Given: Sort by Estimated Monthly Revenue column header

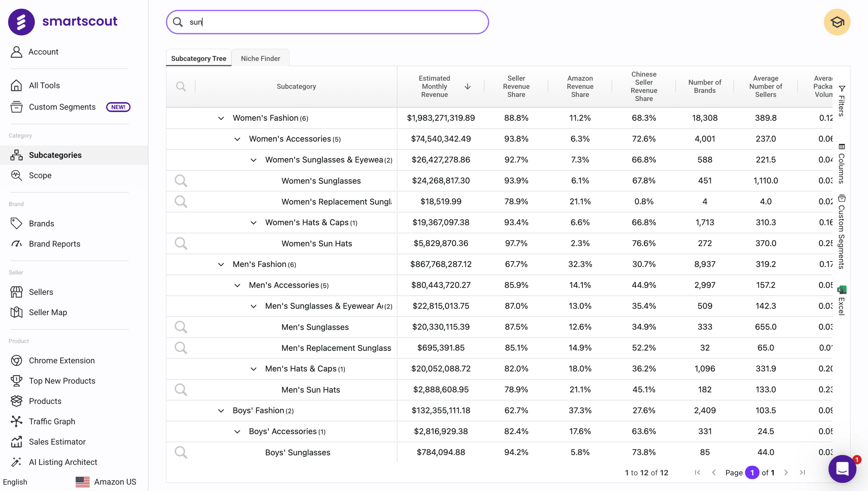Looking at the screenshot, I should click(x=434, y=86).
